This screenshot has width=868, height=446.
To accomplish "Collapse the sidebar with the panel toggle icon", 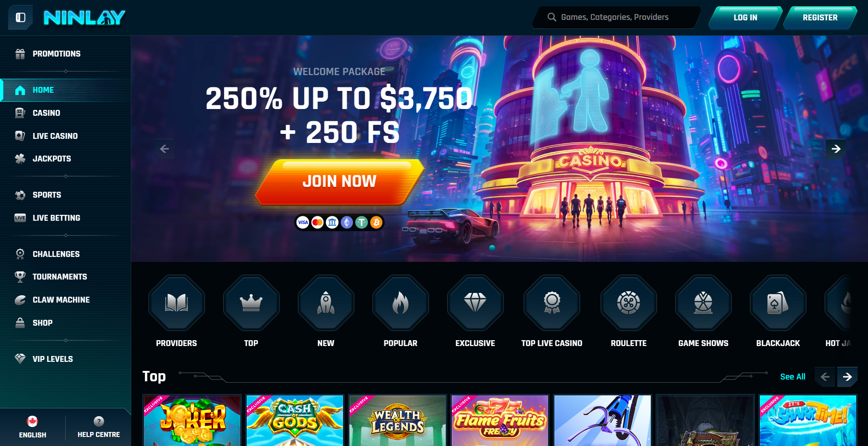I will pyautogui.click(x=20, y=18).
